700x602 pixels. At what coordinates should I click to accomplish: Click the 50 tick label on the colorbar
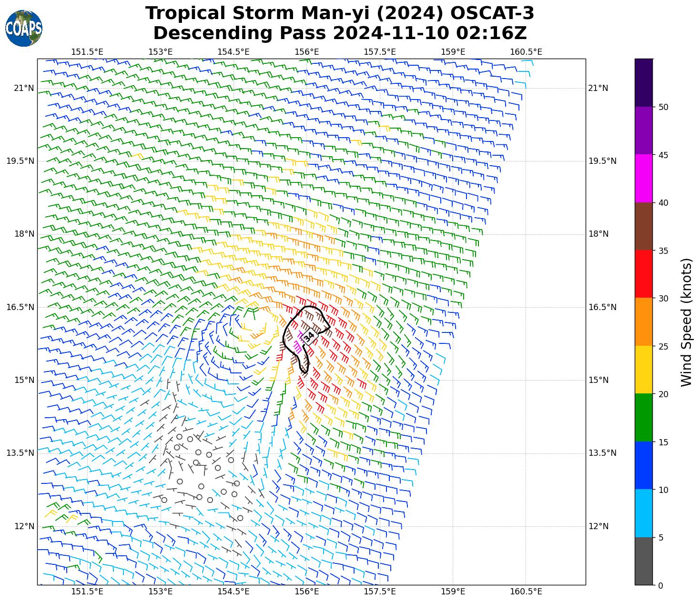[663, 107]
